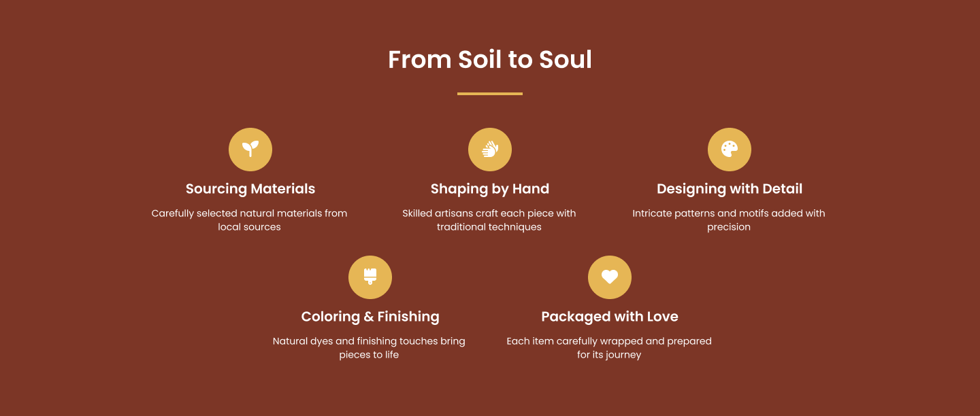The height and width of the screenshot is (416, 980).
Task: Click the paint palette icon
Action: tap(730, 150)
